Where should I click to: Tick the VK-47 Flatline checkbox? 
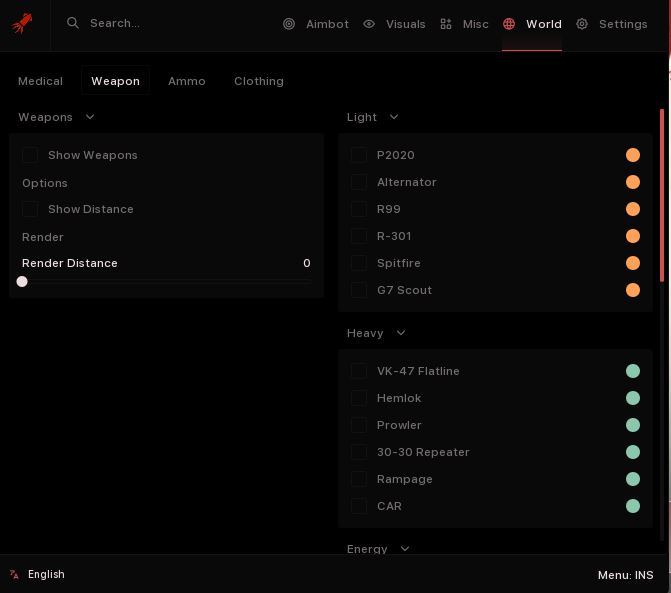(359, 371)
